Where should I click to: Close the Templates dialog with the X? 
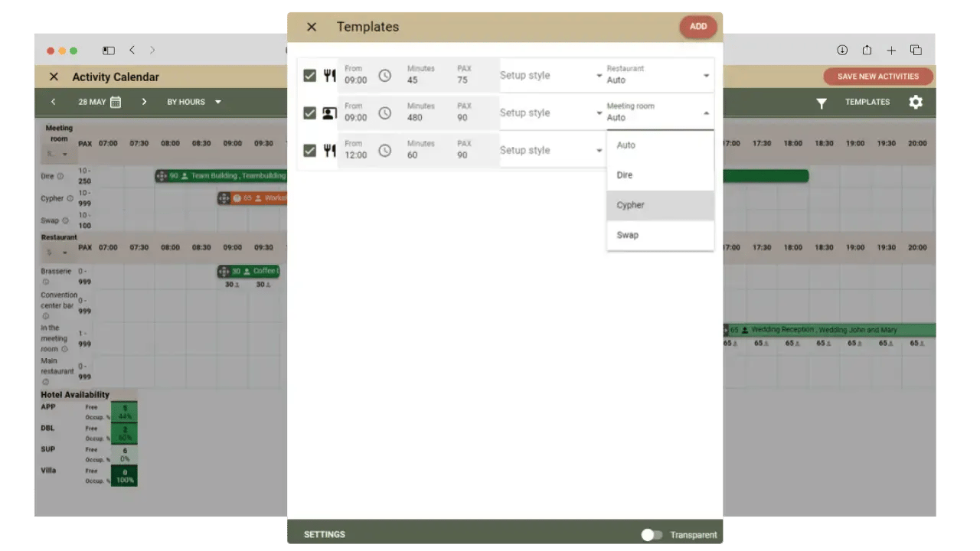[x=312, y=27]
